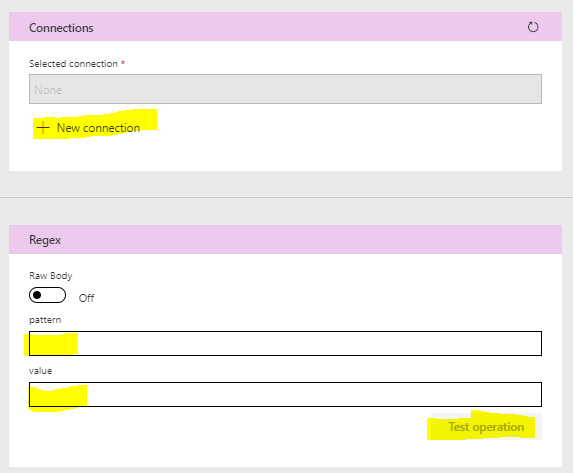Viewport: 573px width, 473px height.
Task: Click the pattern field label
Action: tap(45, 320)
